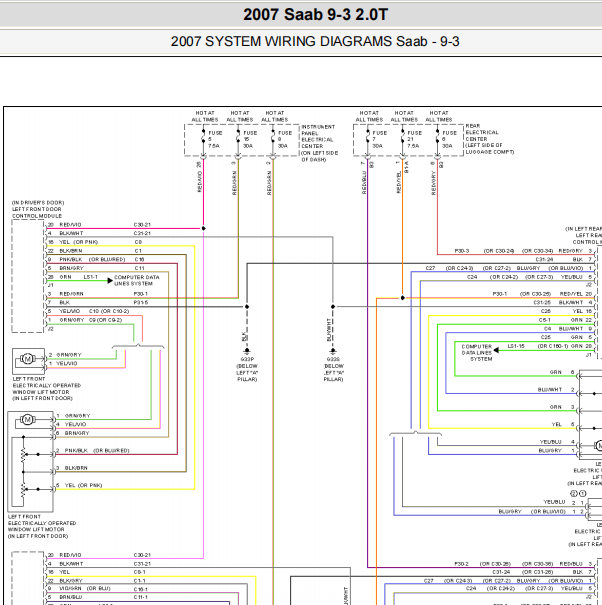The width and height of the screenshot is (602, 605).
Task: Select the FUSE 5 7.5A label
Action: coord(215,139)
